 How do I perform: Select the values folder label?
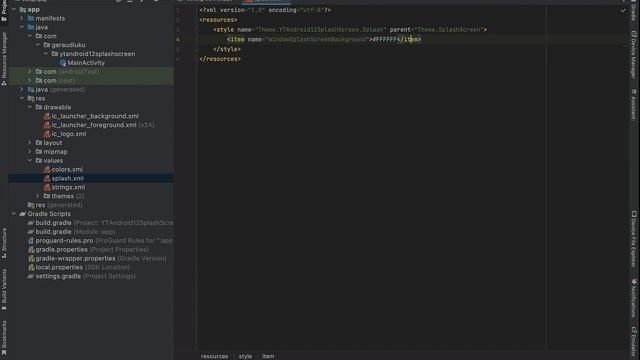[53, 161]
